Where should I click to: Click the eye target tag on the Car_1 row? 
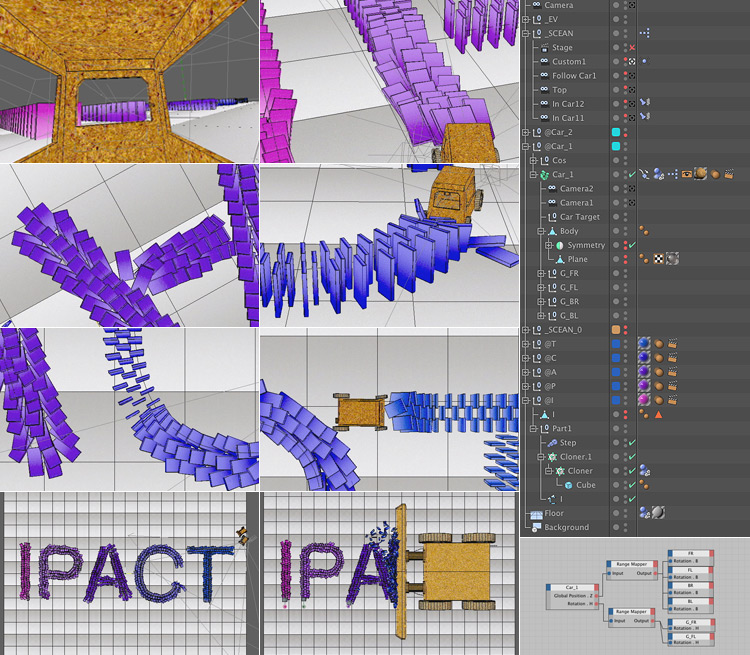tap(687, 174)
